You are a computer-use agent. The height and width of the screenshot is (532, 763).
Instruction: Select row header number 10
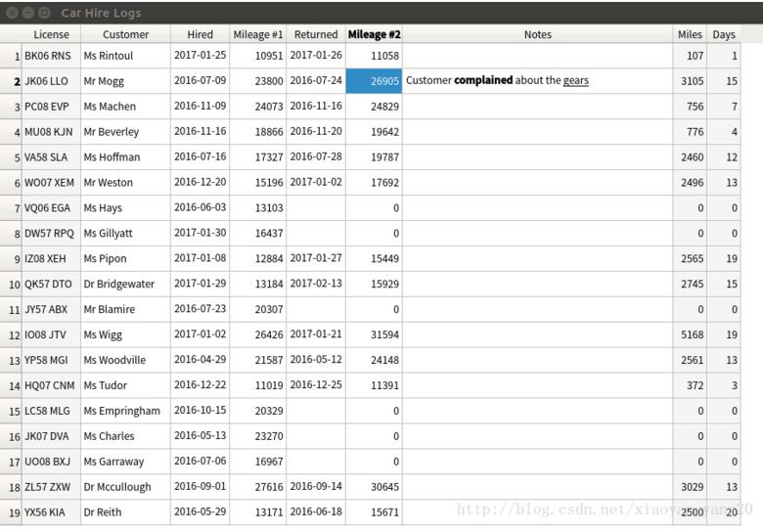click(x=11, y=284)
